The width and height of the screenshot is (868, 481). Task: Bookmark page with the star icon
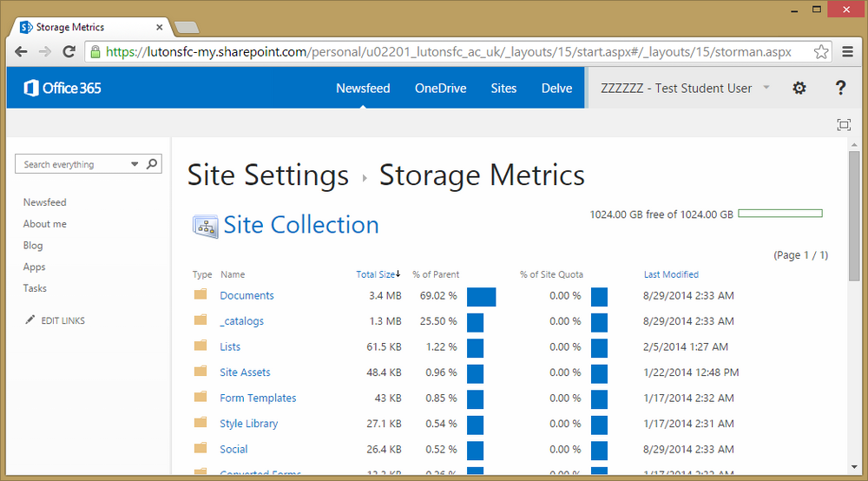[821, 52]
